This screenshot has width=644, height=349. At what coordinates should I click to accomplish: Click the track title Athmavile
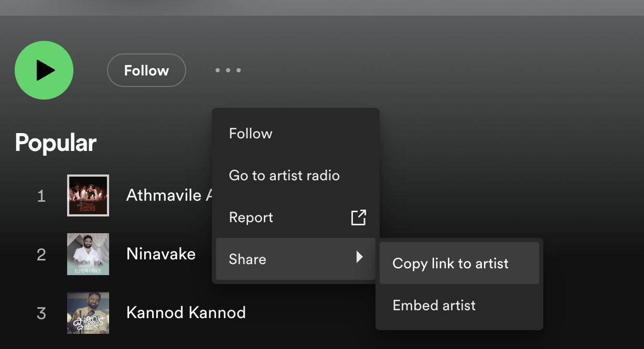point(168,195)
